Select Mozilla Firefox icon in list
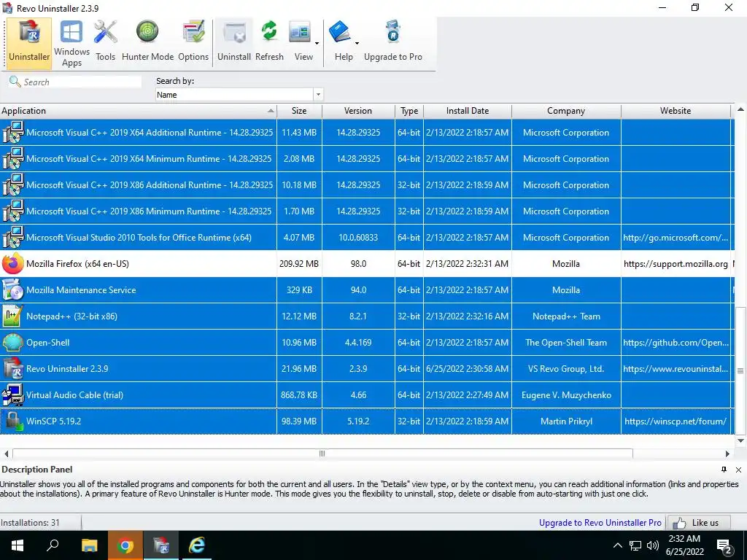The height and width of the screenshot is (560, 747). click(13, 264)
